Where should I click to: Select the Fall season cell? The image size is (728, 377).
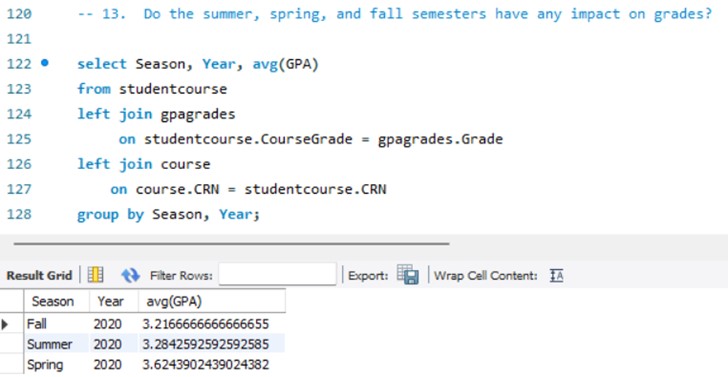point(56,323)
